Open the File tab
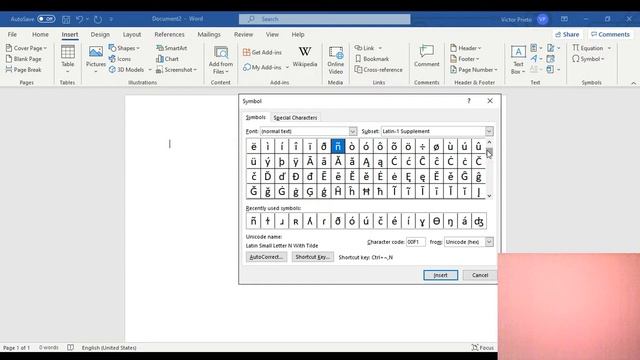Viewport: 640px width, 360px height. tap(12, 35)
